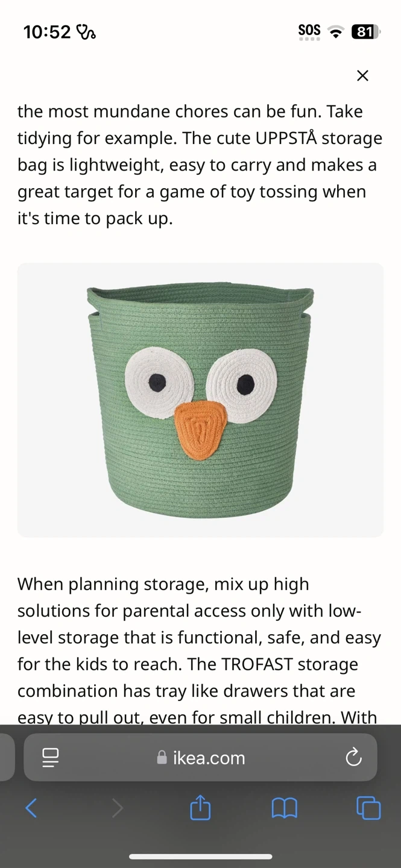Image resolution: width=401 pixels, height=868 pixels.
Task: Reload the page with the refresh icon
Action: tap(353, 757)
